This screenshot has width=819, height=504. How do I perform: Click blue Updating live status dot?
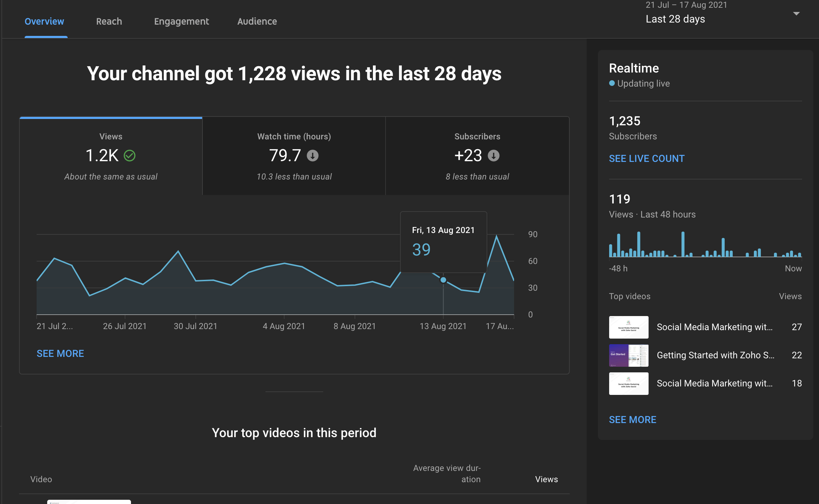pyautogui.click(x=612, y=83)
